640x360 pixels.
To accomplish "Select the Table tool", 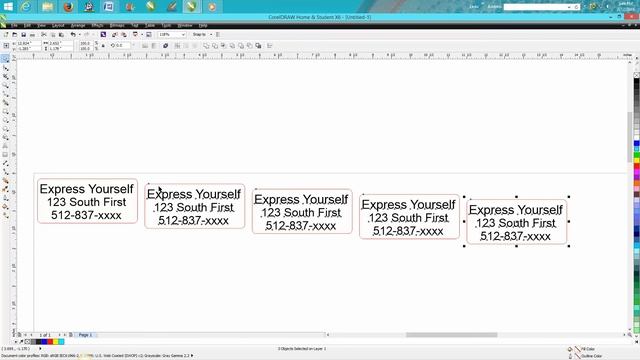I will coord(5,155).
